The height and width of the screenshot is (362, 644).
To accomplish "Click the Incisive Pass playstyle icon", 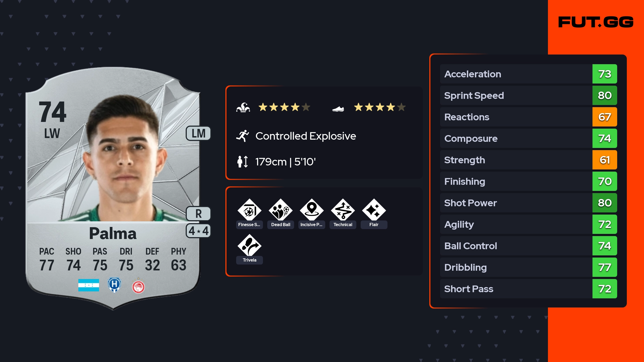I will [312, 210].
